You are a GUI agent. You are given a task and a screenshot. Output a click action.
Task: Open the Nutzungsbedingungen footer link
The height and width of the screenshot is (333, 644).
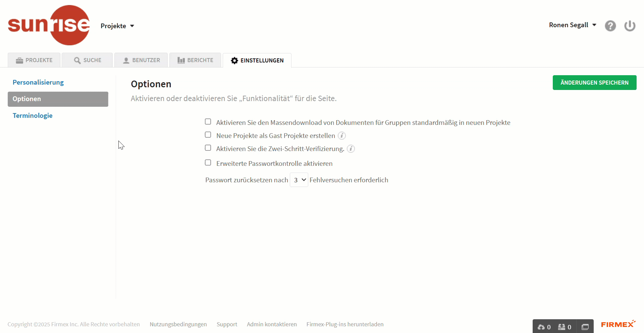[178, 324]
